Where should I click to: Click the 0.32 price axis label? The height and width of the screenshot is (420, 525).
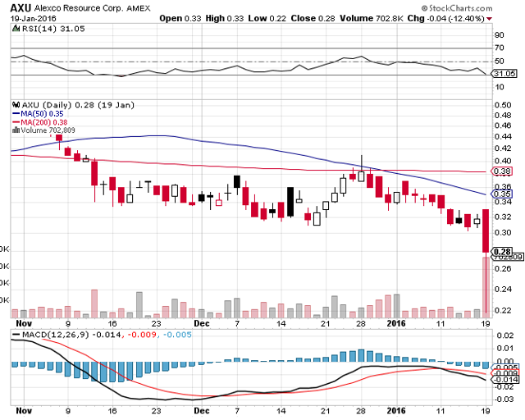click(503, 217)
